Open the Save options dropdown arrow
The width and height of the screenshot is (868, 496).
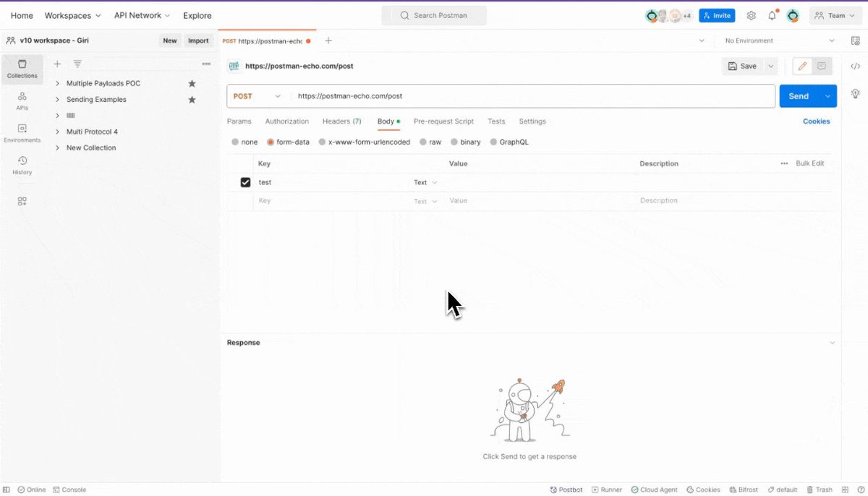(x=770, y=66)
